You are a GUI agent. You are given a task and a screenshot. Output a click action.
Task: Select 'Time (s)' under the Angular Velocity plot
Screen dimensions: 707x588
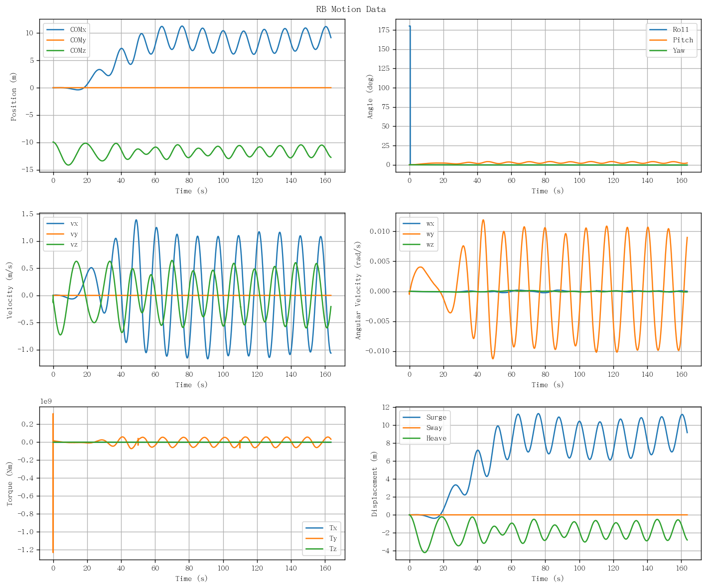pyautogui.click(x=548, y=385)
